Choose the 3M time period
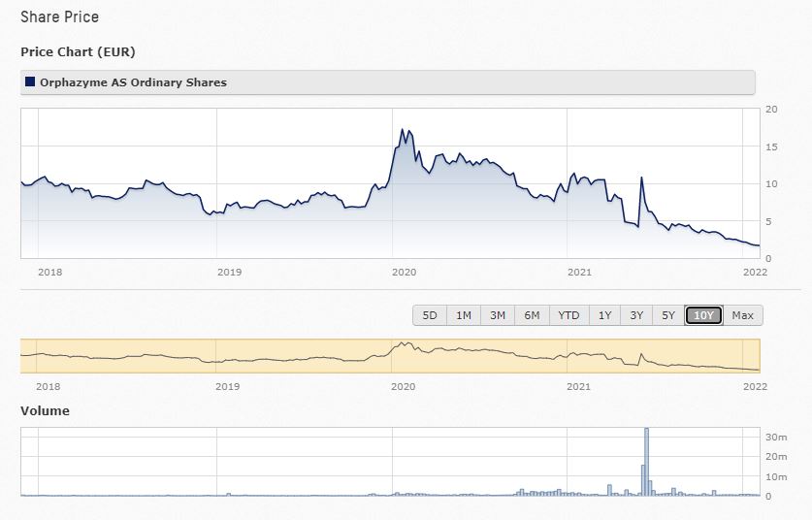 498,315
